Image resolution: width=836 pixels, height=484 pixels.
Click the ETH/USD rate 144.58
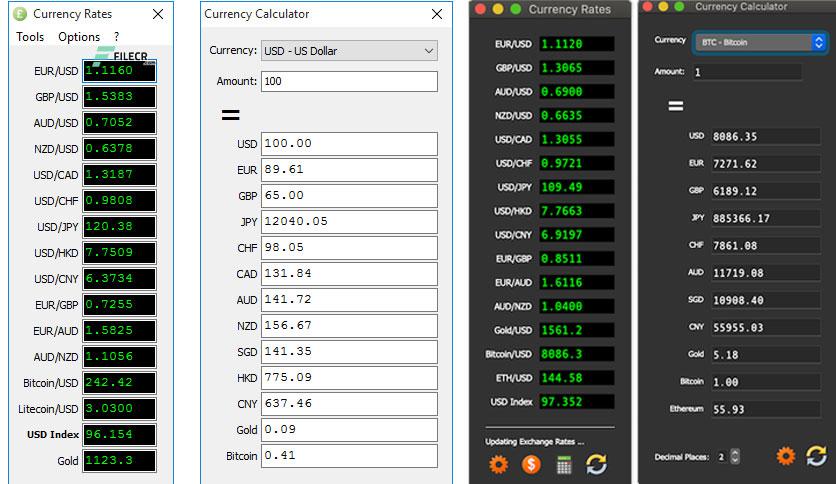click(x=576, y=378)
